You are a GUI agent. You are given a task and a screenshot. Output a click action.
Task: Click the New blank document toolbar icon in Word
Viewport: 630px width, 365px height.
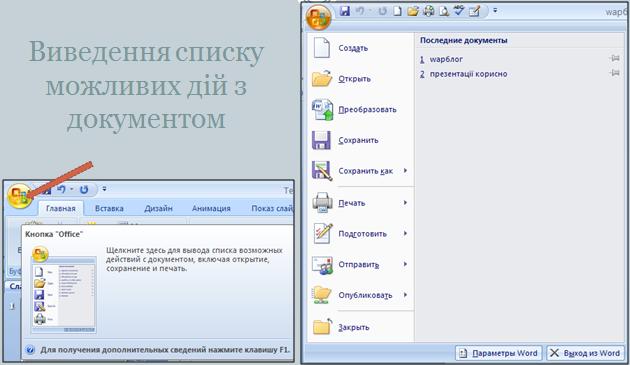point(397,11)
